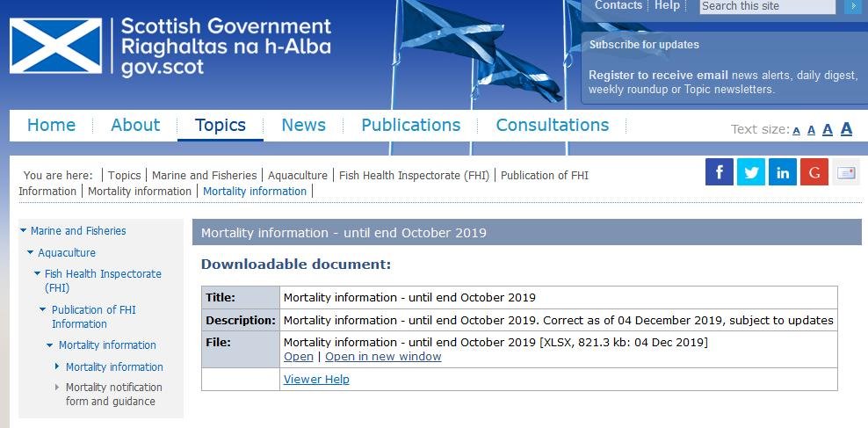Select the smallest text size A
Screen dimensions: 868x428
(796, 131)
